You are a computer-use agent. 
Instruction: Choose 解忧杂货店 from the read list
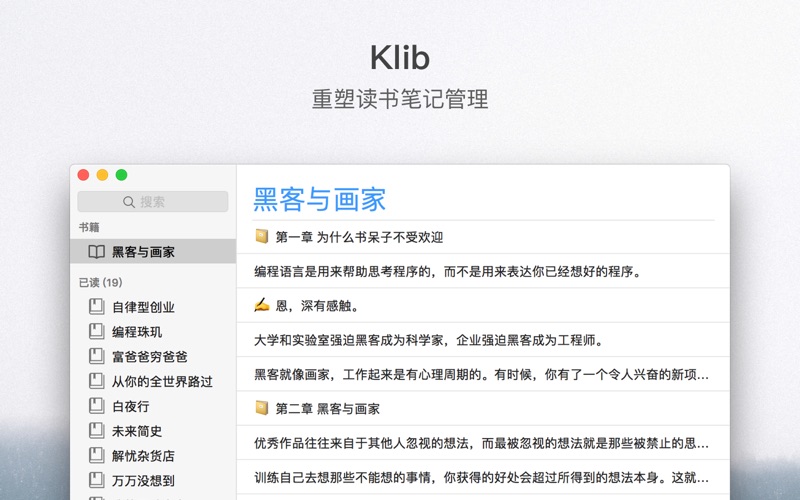click(x=143, y=456)
